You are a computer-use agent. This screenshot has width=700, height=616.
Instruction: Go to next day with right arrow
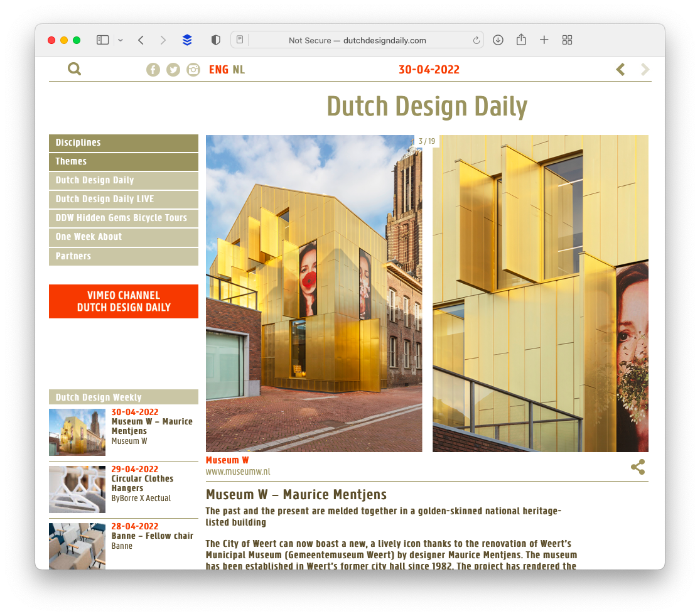click(645, 70)
